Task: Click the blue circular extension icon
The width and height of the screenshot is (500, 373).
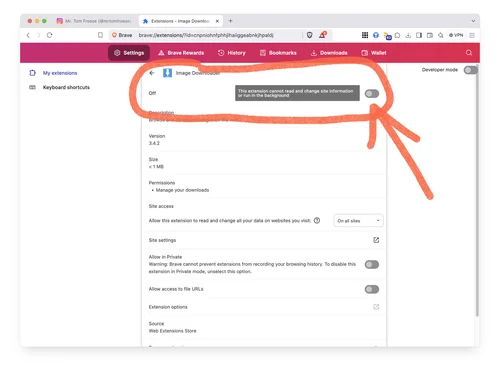Action: click(376, 35)
